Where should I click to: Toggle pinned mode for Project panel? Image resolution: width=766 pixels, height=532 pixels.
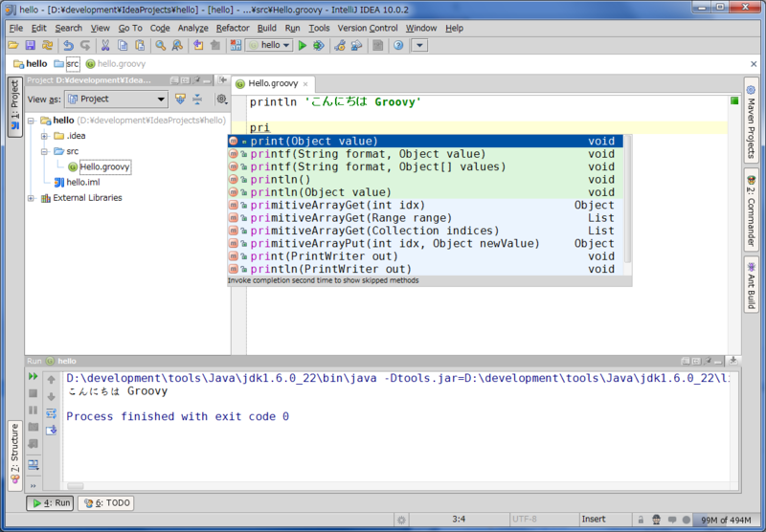(196, 80)
